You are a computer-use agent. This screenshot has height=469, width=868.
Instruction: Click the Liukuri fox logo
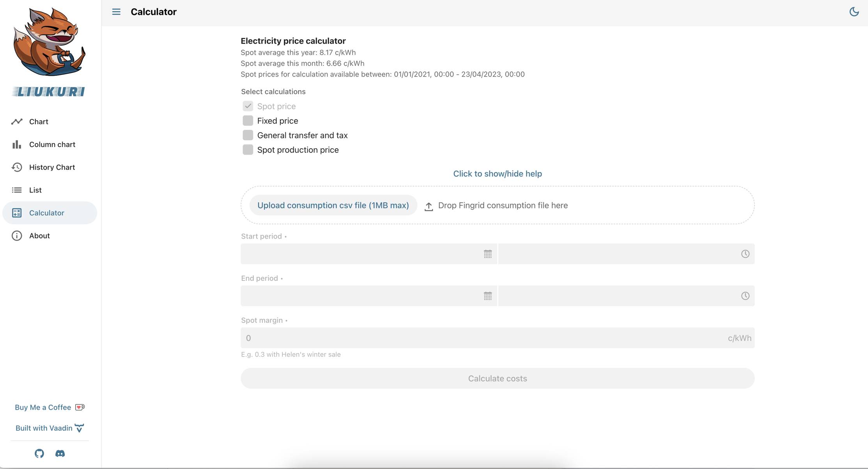coord(49,42)
